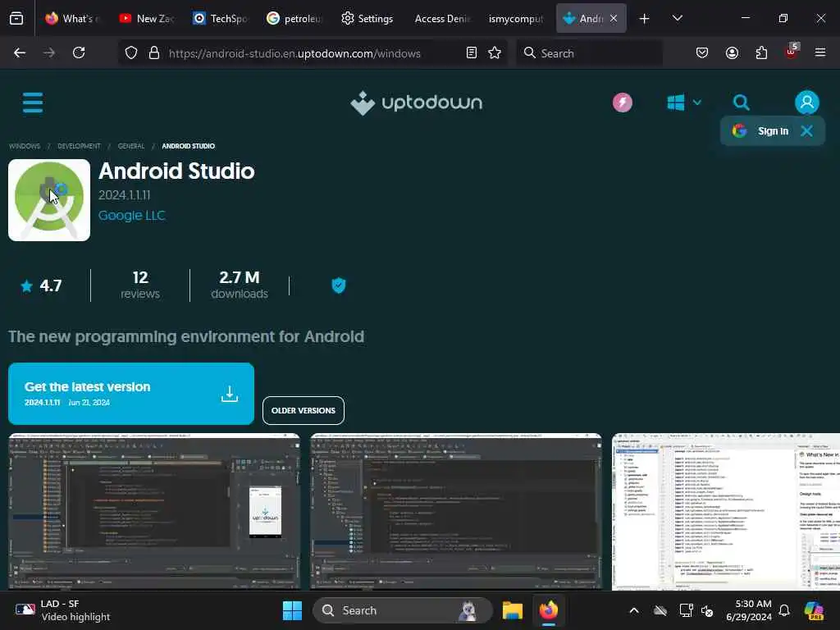Click the Android Studio app icon

[x=49, y=200]
